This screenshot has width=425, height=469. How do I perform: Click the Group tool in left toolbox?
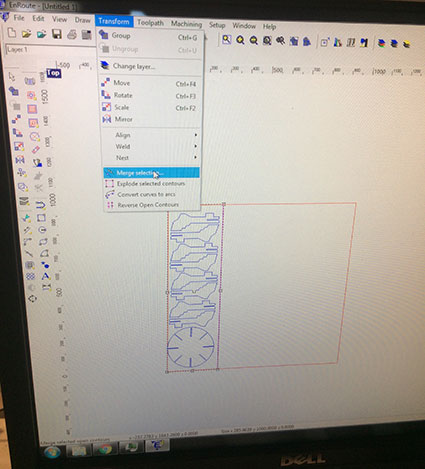point(14,91)
